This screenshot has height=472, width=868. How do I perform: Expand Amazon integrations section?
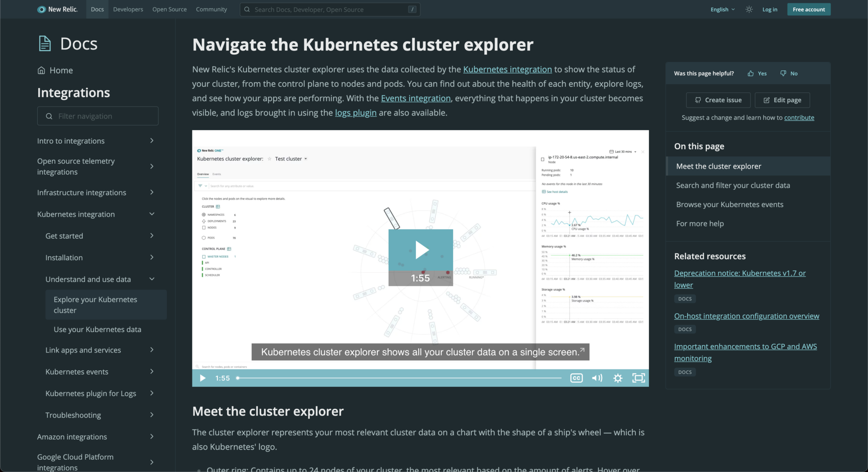click(x=152, y=436)
